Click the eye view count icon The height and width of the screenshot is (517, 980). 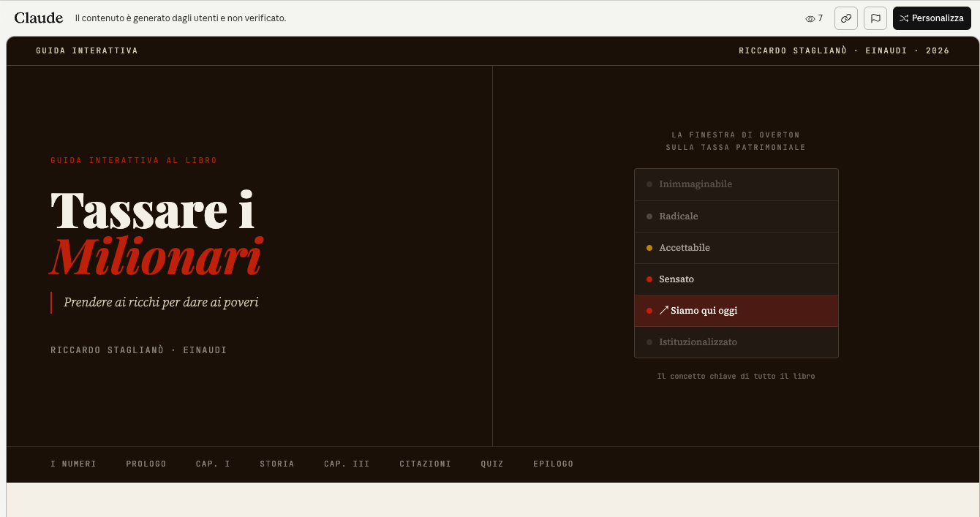coord(810,18)
